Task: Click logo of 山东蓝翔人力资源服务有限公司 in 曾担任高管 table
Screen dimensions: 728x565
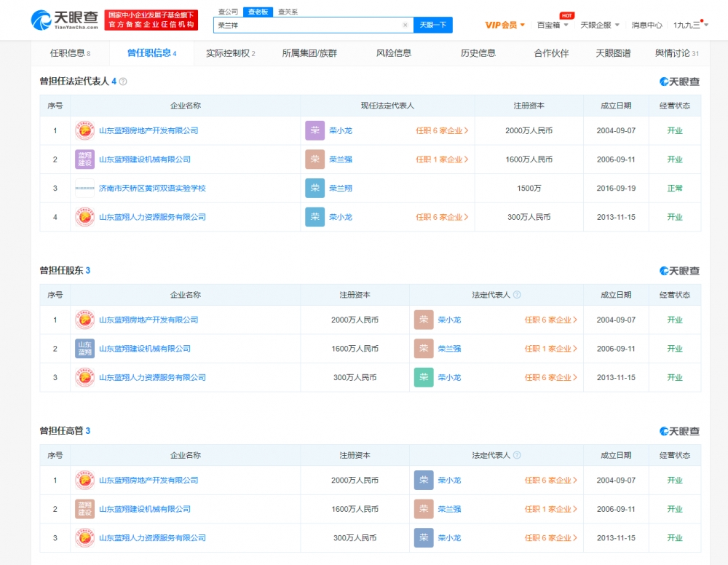Action: pyautogui.click(x=85, y=537)
